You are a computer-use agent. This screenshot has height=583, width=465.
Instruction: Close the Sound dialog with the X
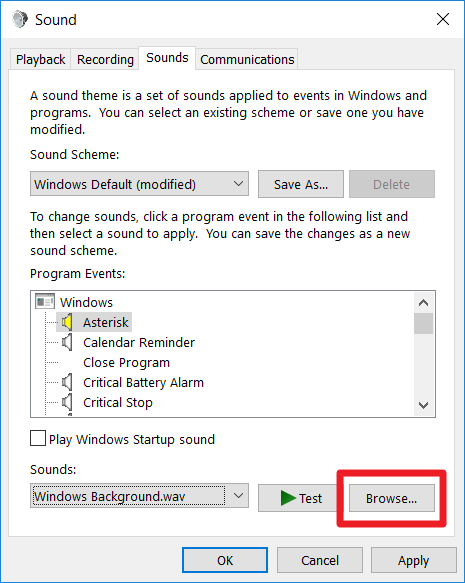coord(443,19)
